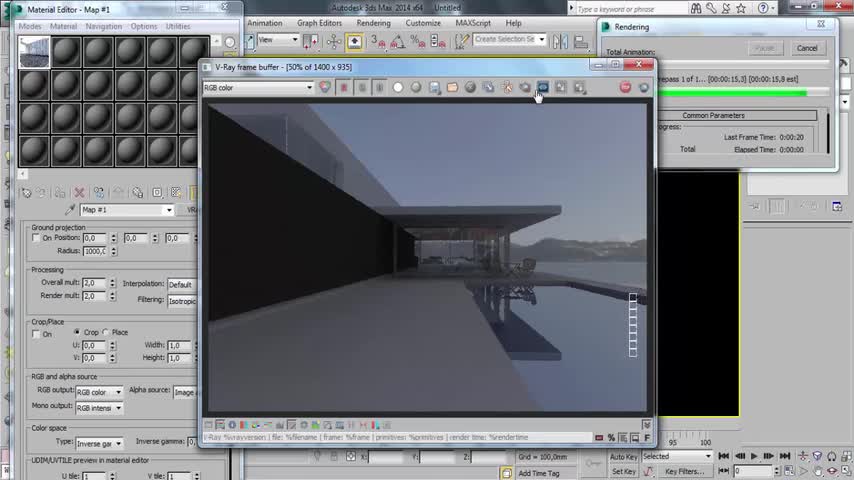Track mouse while rendering icon

pyautogui.click(x=507, y=87)
